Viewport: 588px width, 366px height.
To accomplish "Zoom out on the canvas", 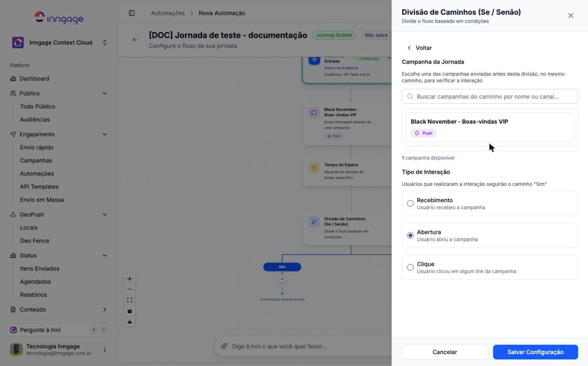I will (x=130, y=289).
